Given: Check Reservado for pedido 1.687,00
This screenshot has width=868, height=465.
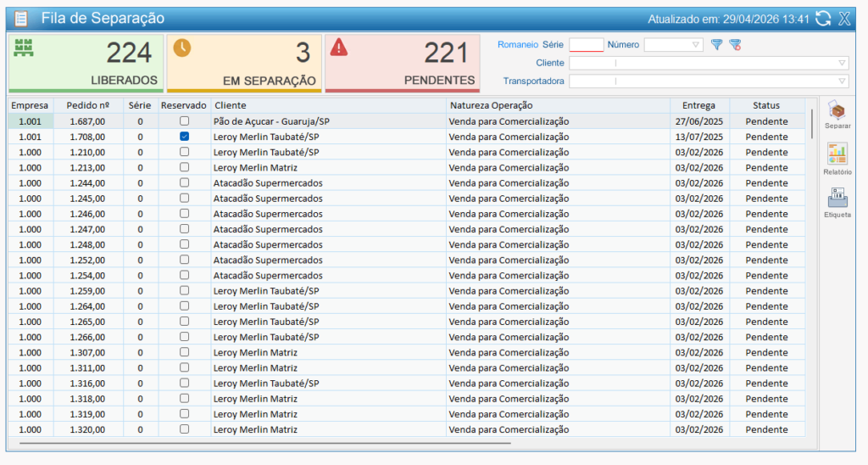Looking at the screenshot, I should 184,121.
